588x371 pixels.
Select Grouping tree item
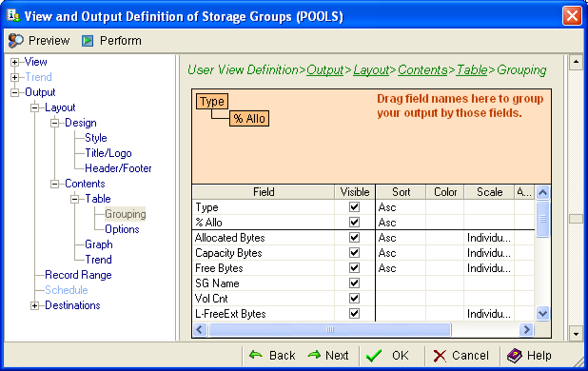[125, 214]
